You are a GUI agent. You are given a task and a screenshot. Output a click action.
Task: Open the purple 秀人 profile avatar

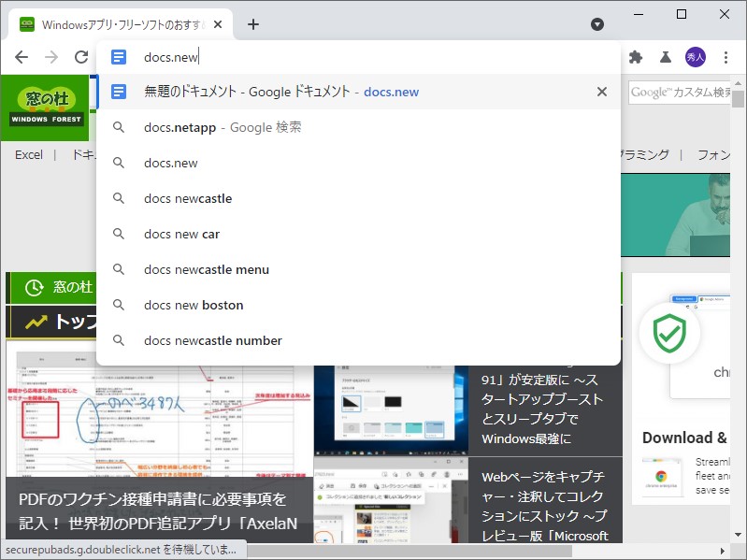695,58
